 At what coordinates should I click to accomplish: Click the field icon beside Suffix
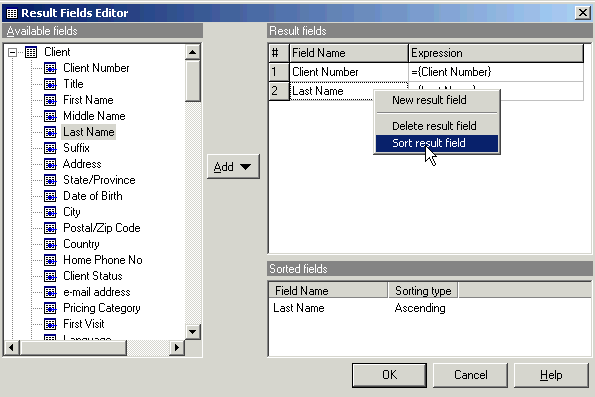click(x=50, y=148)
